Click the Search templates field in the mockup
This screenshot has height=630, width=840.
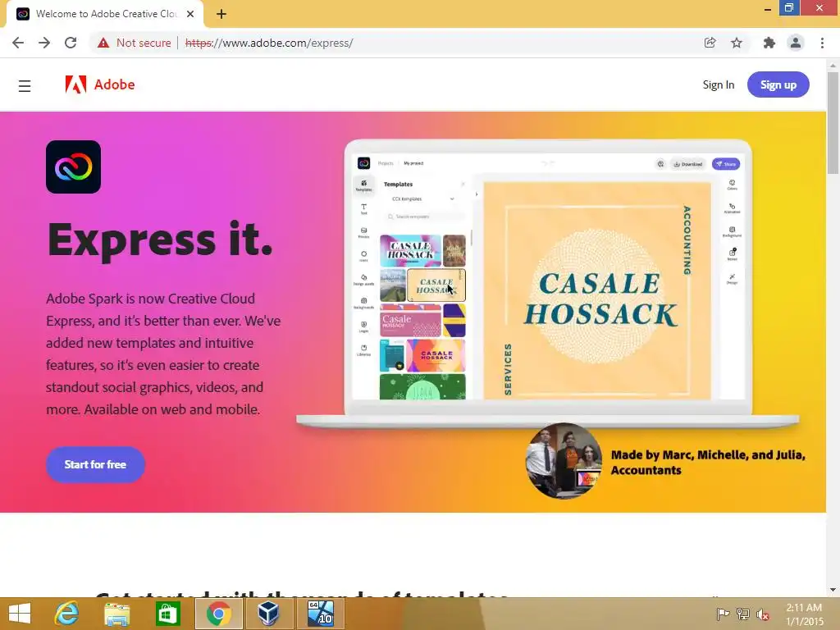click(x=424, y=217)
